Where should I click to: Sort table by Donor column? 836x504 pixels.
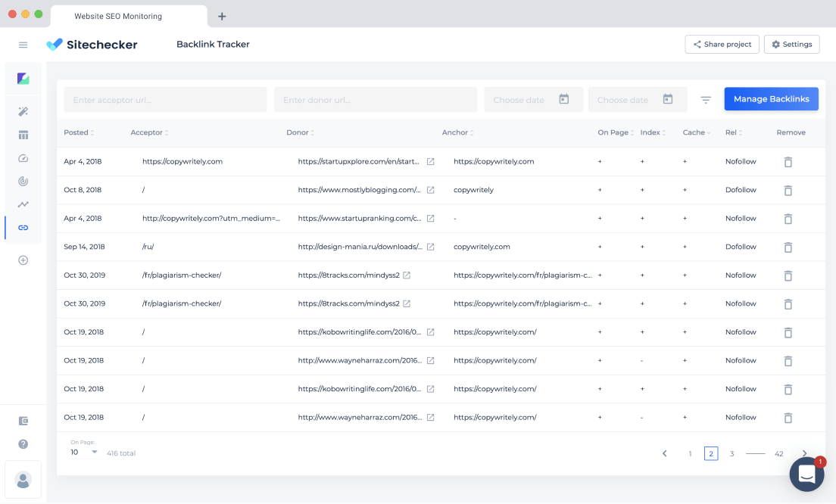(x=300, y=132)
